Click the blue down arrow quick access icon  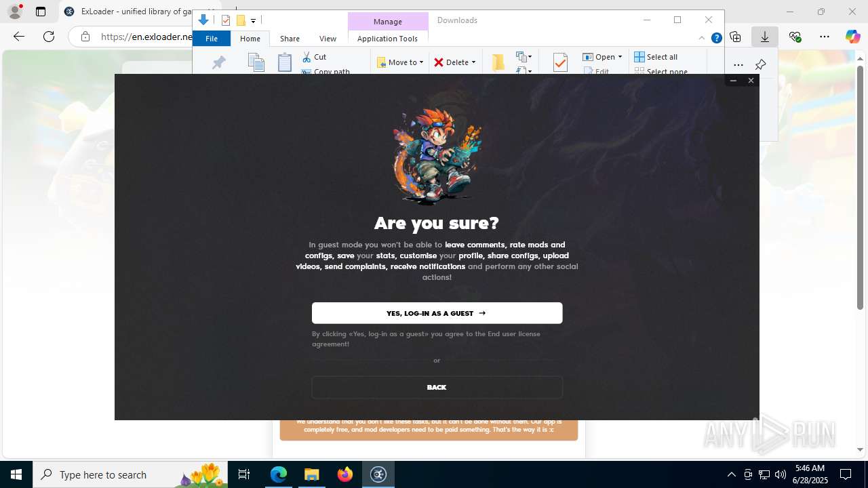[x=203, y=20]
